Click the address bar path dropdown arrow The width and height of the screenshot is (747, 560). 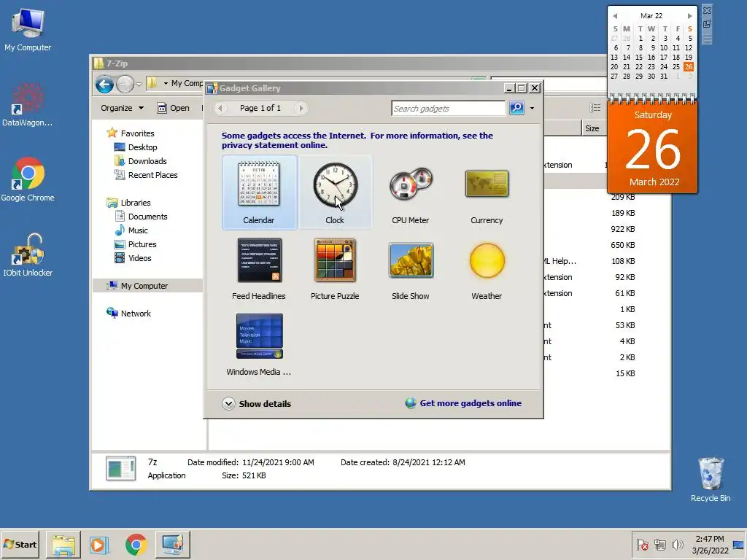pyautogui.click(x=166, y=83)
